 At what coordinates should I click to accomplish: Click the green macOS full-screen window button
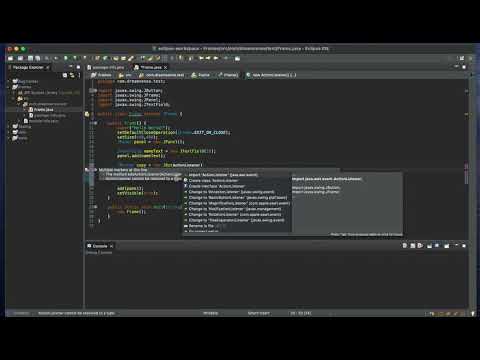[x=23, y=49]
